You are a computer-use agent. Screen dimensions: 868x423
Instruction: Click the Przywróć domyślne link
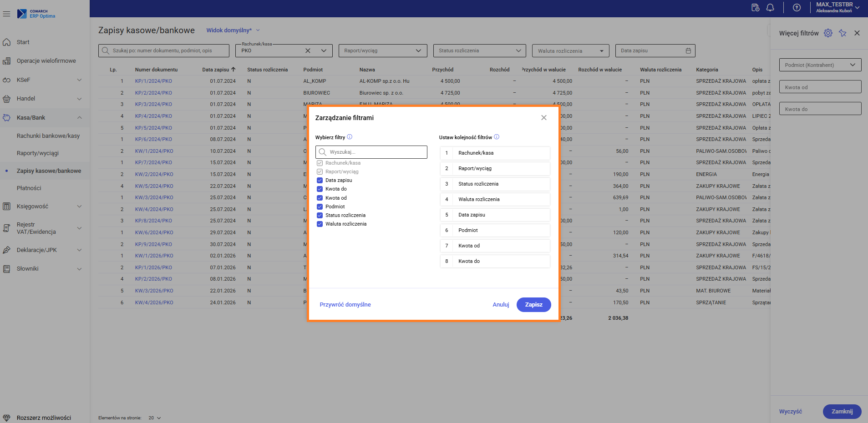click(345, 305)
